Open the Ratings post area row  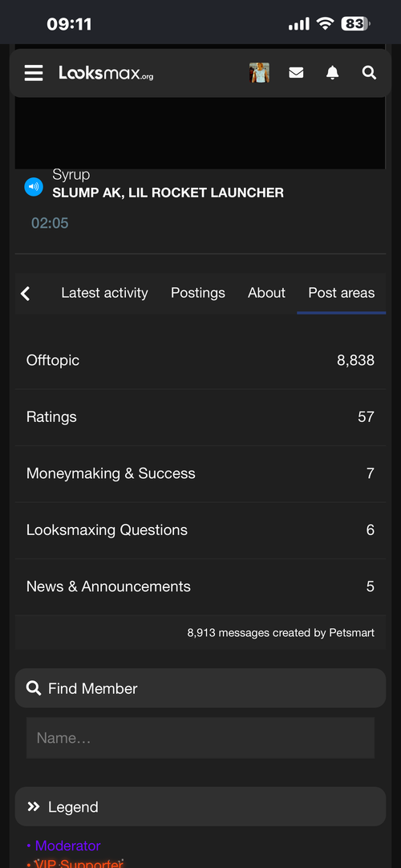coord(200,417)
